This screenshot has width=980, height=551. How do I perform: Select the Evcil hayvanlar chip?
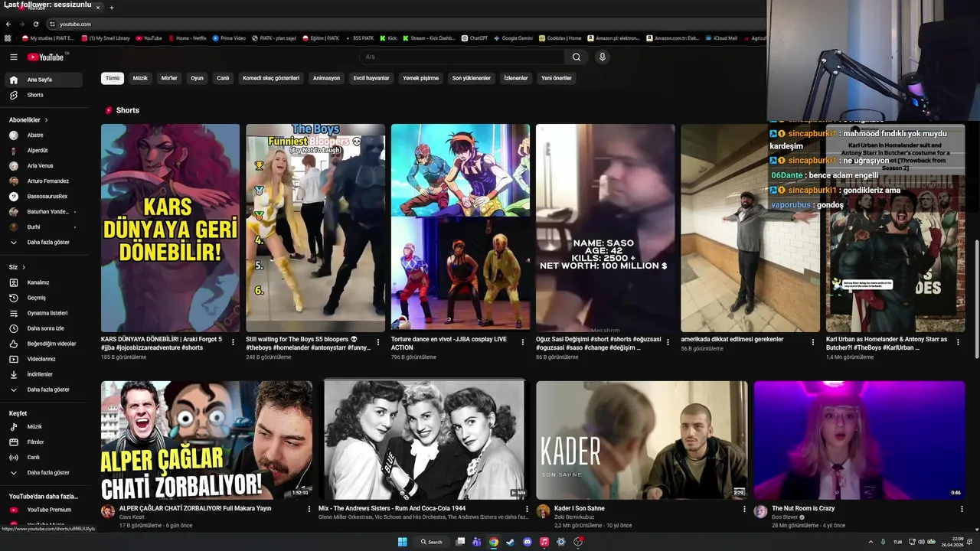tap(371, 78)
